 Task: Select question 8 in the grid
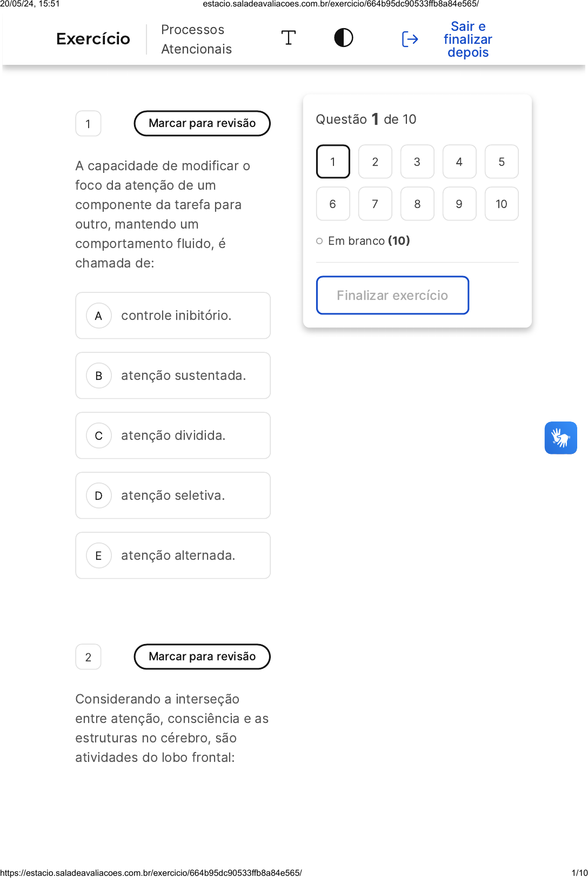pyautogui.click(x=417, y=204)
